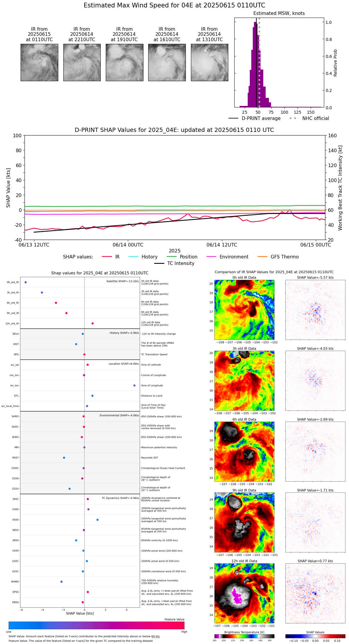The width and height of the screenshot is (349, 644).
Task: Click the D-PRINT average legend line
Action: [x=233, y=118]
